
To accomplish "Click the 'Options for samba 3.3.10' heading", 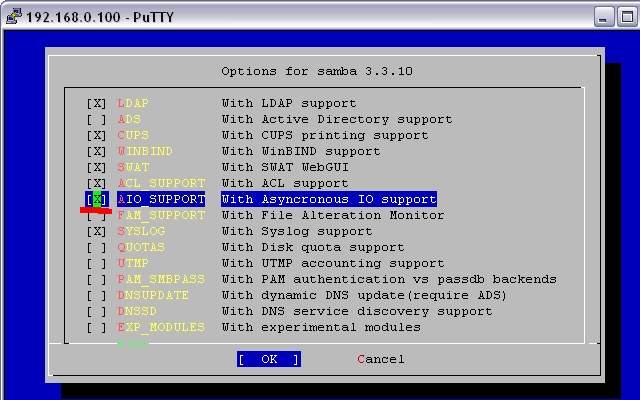I will coord(317,71).
